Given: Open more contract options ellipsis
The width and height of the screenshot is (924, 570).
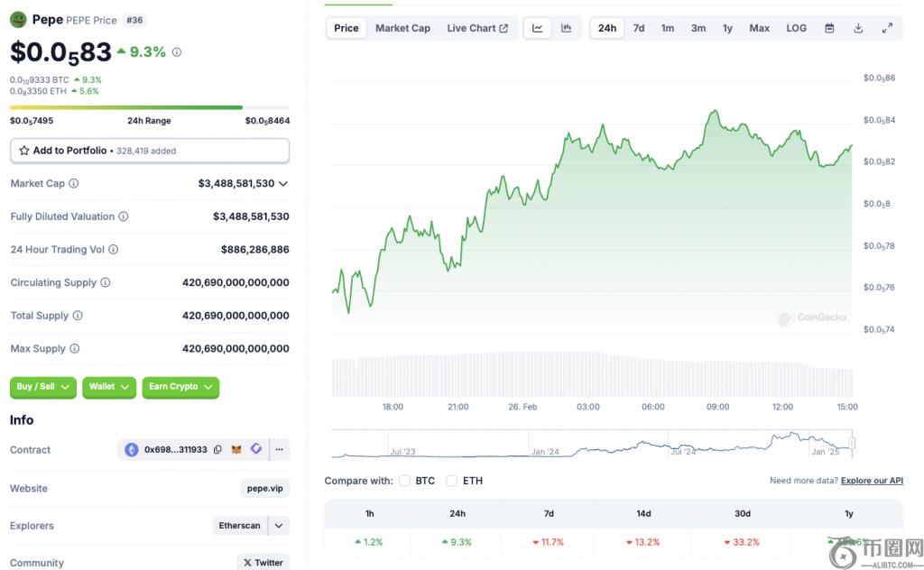Looking at the screenshot, I should point(279,449).
